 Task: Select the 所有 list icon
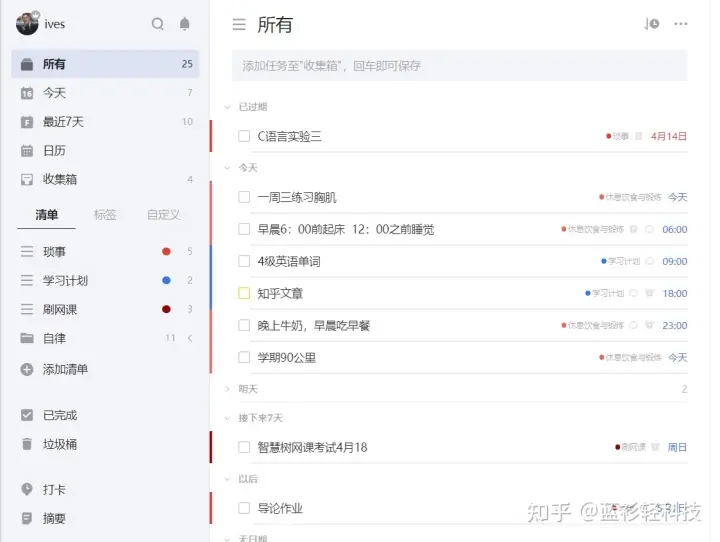[27, 64]
